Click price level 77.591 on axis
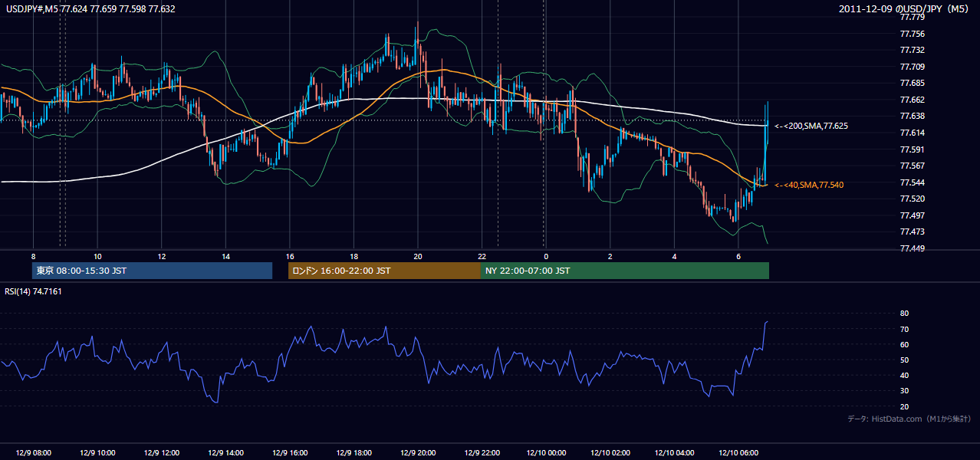Screen dimensions: 980x460 pyautogui.click(x=911, y=149)
